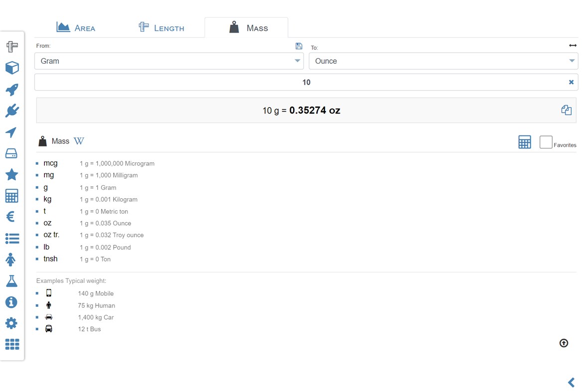The image size is (588, 392).
Task: Collapse panel with bottom-right chevron
Action: pos(572,383)
